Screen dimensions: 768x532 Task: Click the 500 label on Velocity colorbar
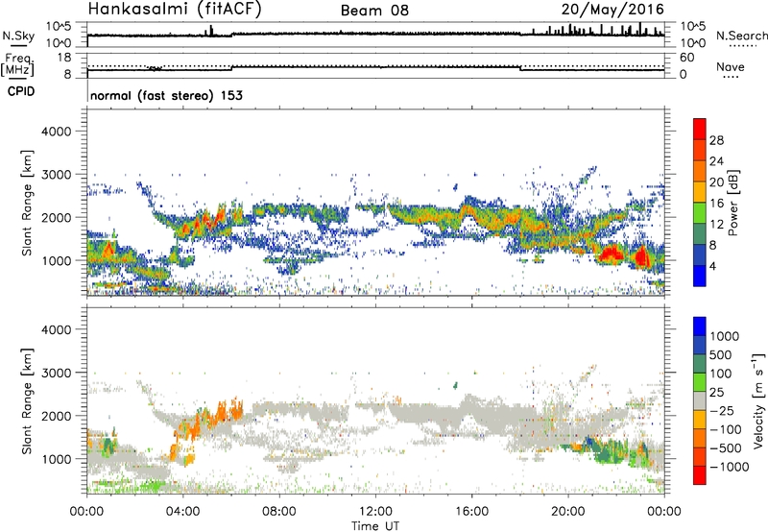(x=721, y=354)
